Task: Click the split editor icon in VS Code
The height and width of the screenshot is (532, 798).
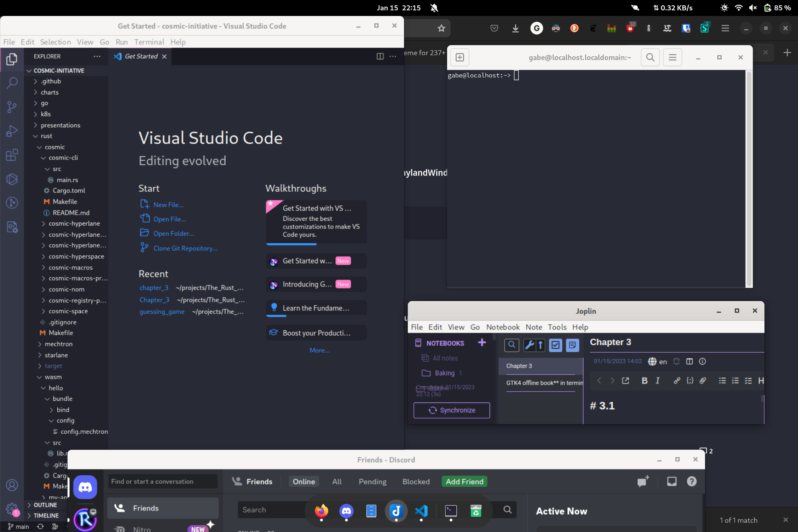Action: [380, 56]
